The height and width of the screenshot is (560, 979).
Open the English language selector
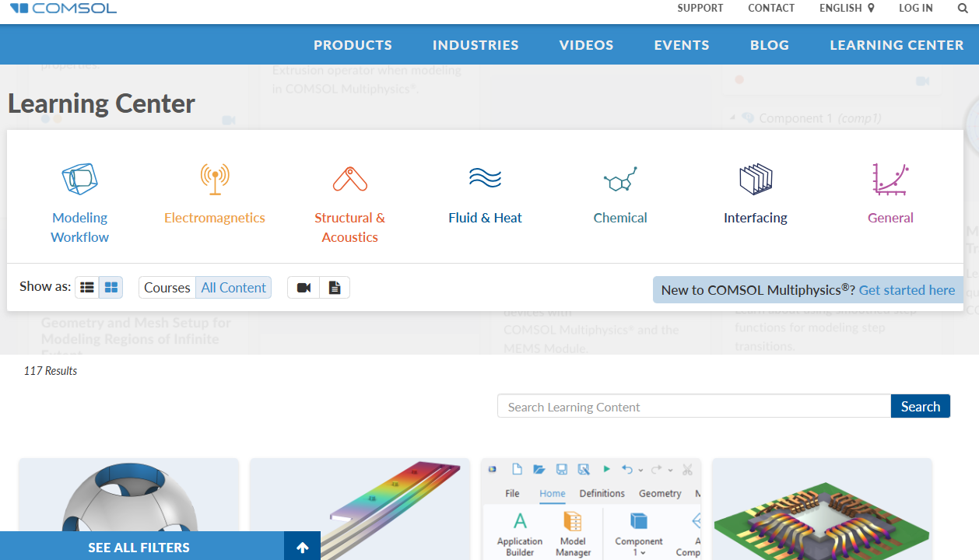click(847, 9)
